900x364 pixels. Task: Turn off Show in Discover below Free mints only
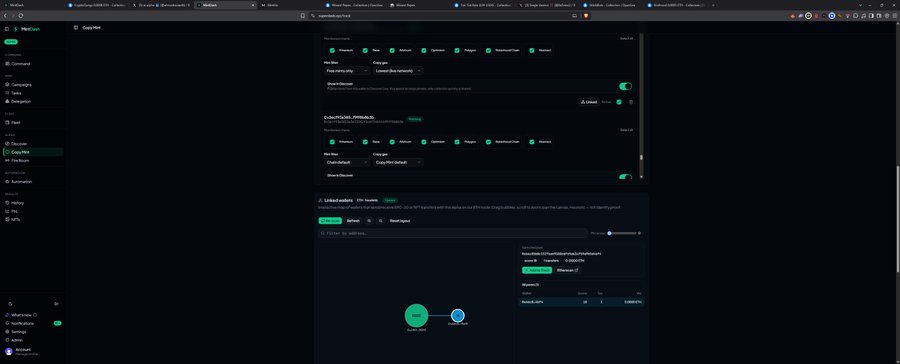tap(625, 86)
